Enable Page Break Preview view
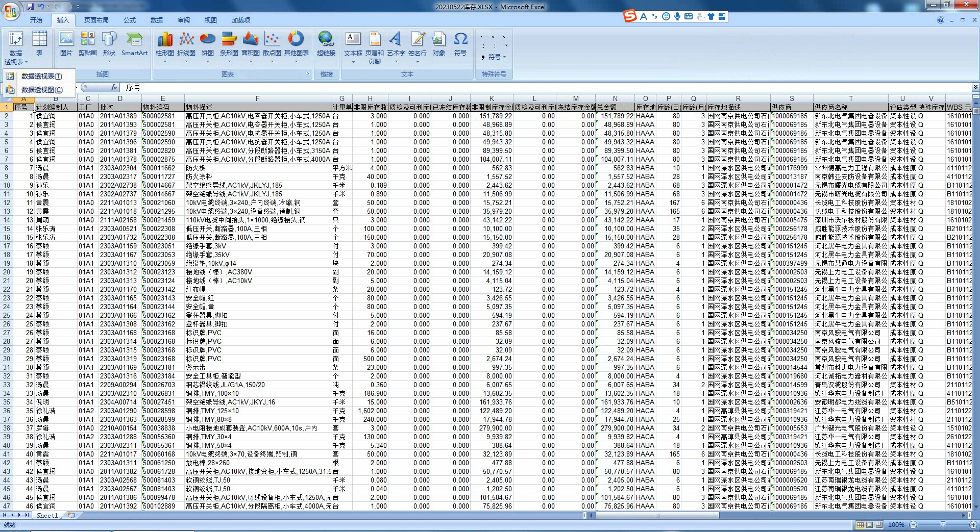Screen dimensions: 980x532 (878, 524)
